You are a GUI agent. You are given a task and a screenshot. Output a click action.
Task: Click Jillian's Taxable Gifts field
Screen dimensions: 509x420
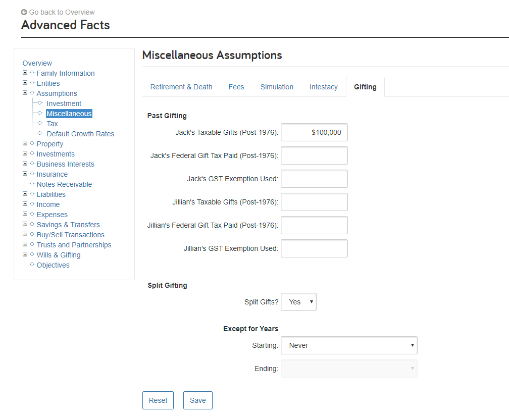pyautogui.click(x=314, y=202)
